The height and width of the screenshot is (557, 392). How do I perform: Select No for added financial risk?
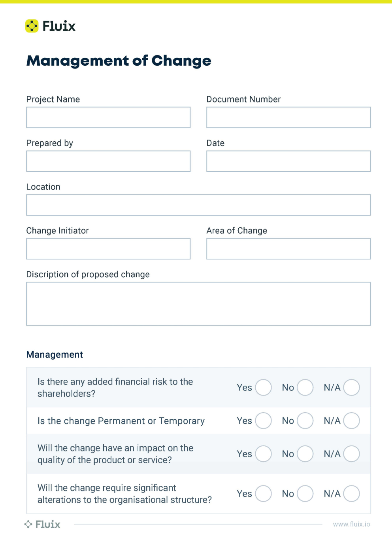pos(305,388)
